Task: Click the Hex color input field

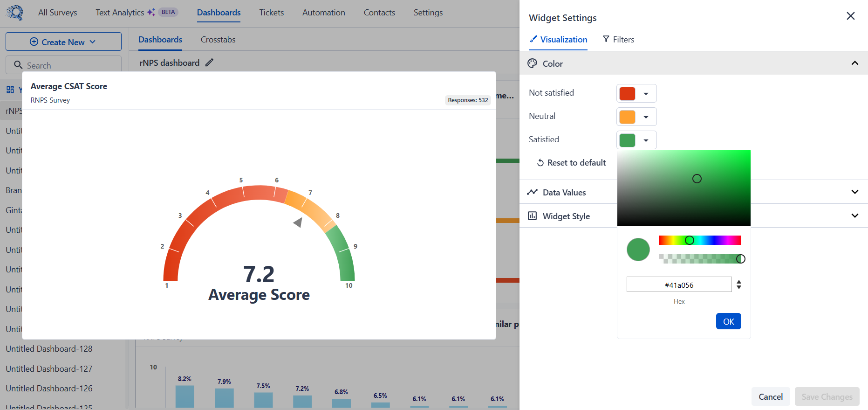Action: click(x=679, y=285)
